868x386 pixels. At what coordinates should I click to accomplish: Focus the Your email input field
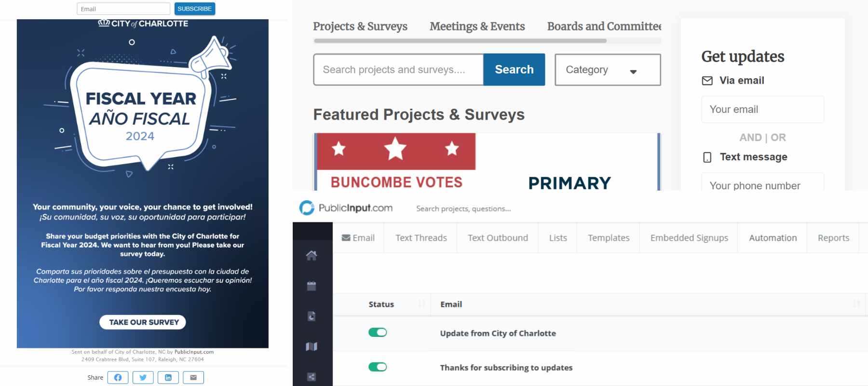click(x=762, y=110)
